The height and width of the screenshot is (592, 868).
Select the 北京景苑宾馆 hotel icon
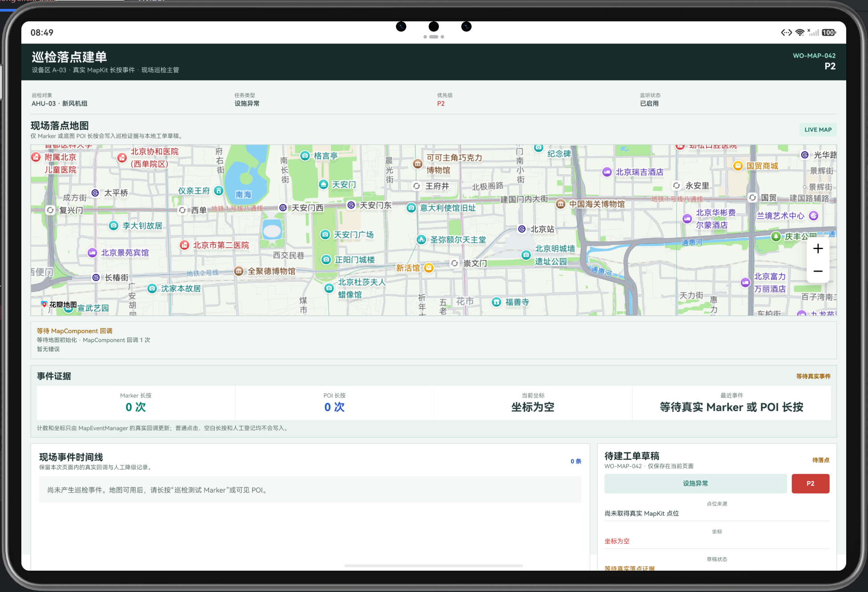pos(92,253)
